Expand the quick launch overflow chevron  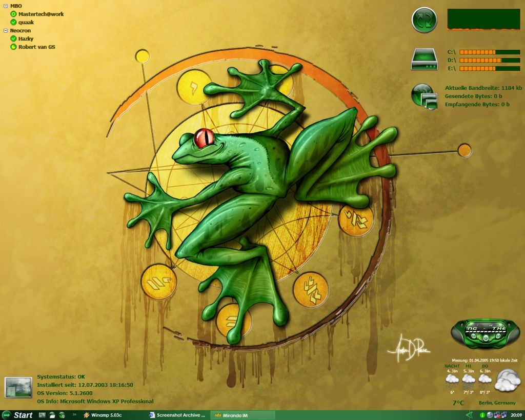(74, 415)
